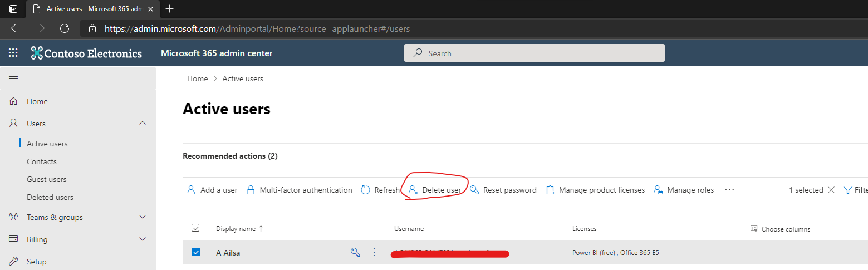868x270 pixels.
Task: Click the browser forward arrow
Action: pos(40,28)
